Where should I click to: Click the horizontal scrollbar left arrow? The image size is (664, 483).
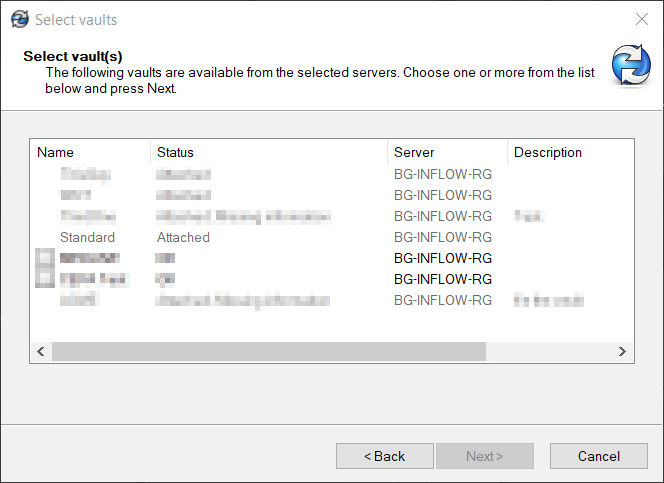pyautogui.click(x=41, y=351)
